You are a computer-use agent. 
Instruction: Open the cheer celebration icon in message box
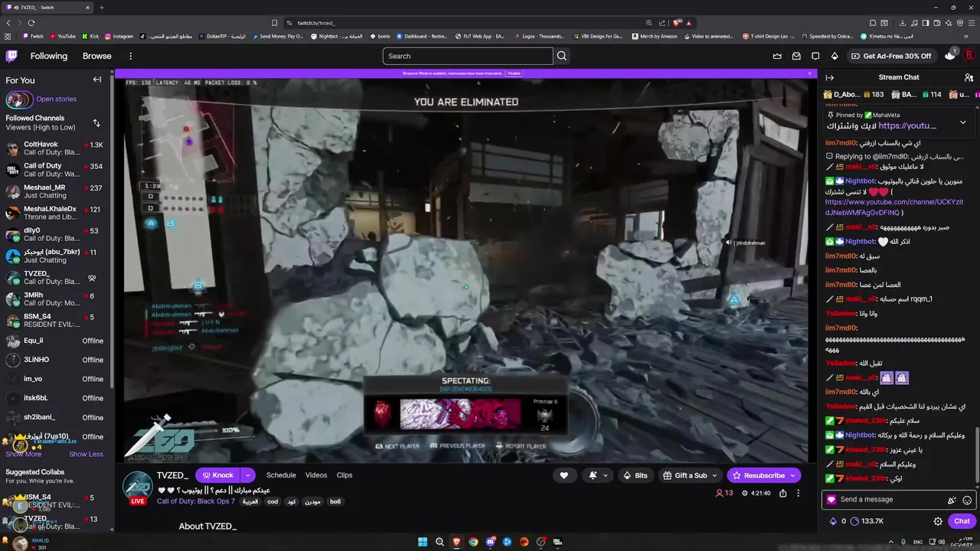click(952, 500)
